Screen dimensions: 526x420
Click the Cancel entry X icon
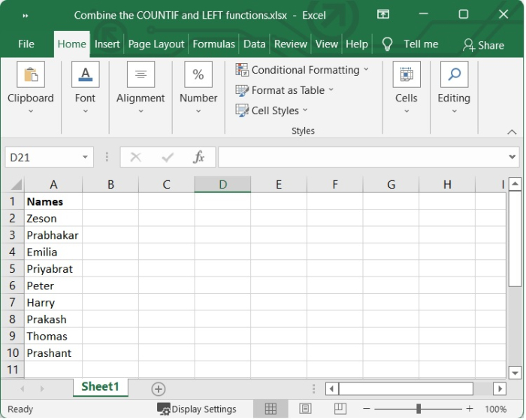136,157
